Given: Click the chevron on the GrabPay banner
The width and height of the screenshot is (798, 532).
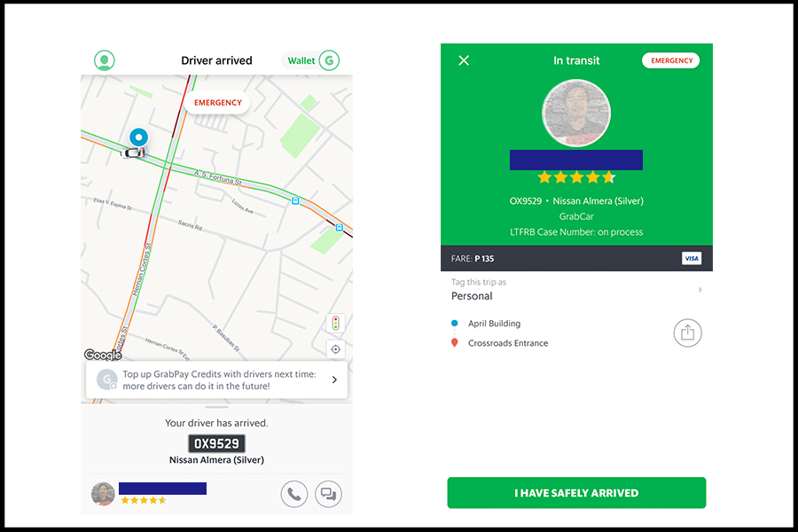Looking at the screenshot, I should click(x=334, y=379).
